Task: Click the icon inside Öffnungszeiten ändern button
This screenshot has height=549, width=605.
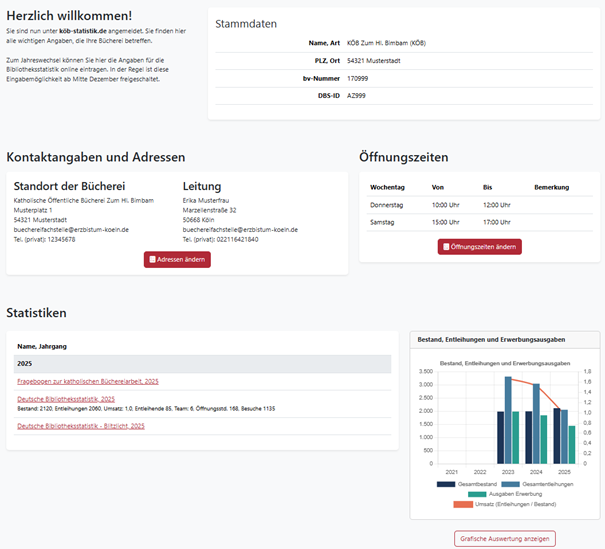Action: (x=446, y=247)
